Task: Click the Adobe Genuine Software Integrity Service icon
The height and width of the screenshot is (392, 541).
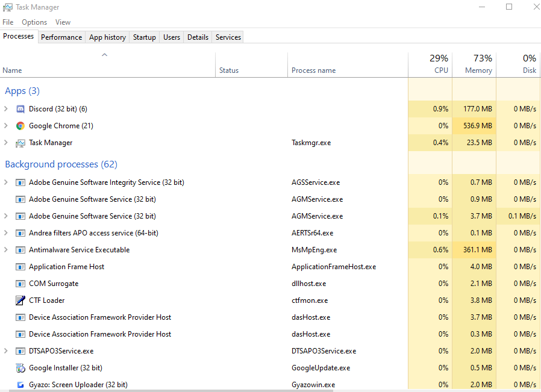Action: pos(20,182)
